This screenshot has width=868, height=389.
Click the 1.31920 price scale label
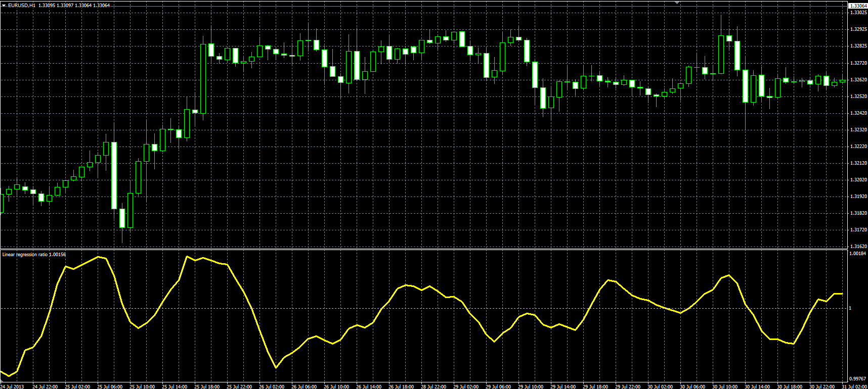(858, 197)
